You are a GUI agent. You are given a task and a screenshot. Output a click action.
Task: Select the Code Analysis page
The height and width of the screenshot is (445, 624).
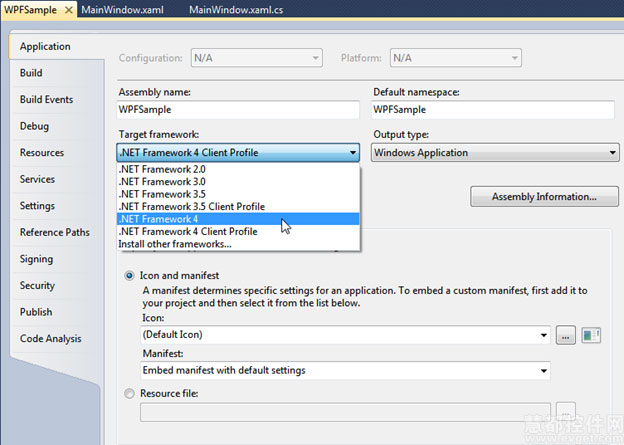(51, 339)
